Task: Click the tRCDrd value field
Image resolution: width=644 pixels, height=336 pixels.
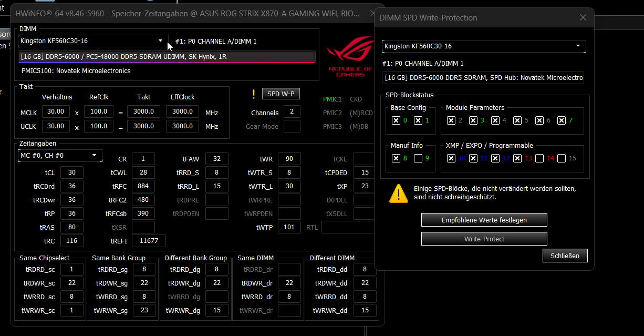Action: click(72, 186)
